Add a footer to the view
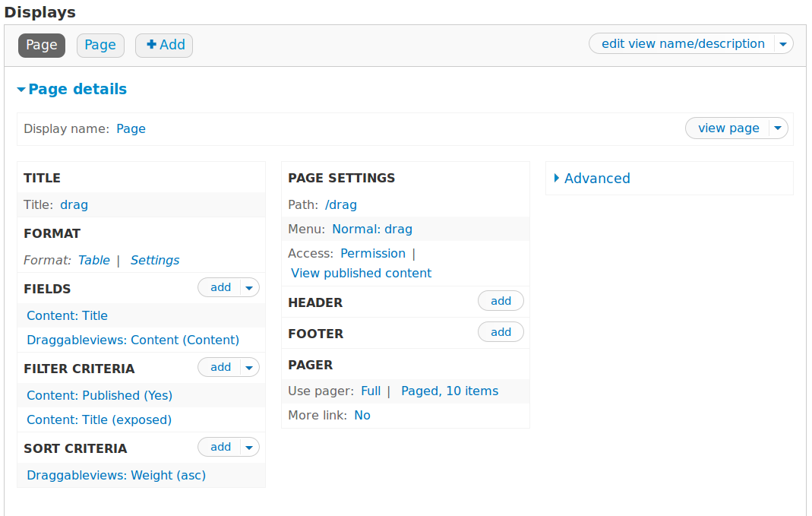This screenshot has height=516, width=812. (x=501, y=332)
